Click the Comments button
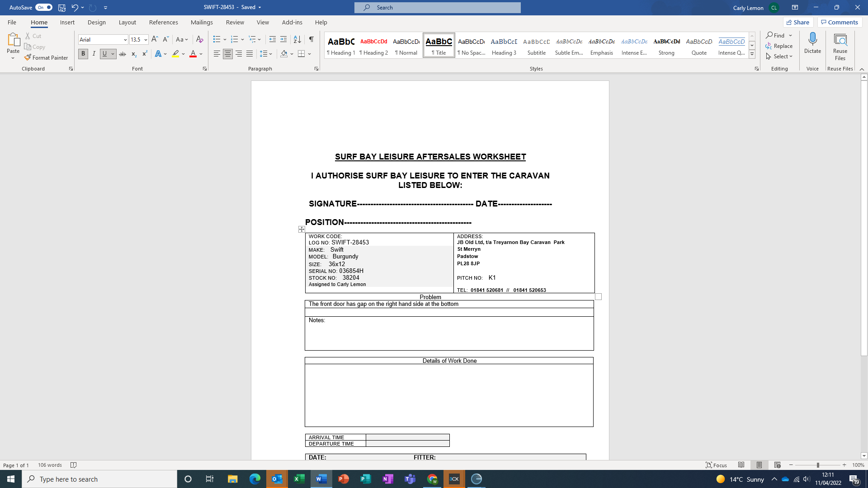This screenshot has width=868, height=488. click(840, 22)
